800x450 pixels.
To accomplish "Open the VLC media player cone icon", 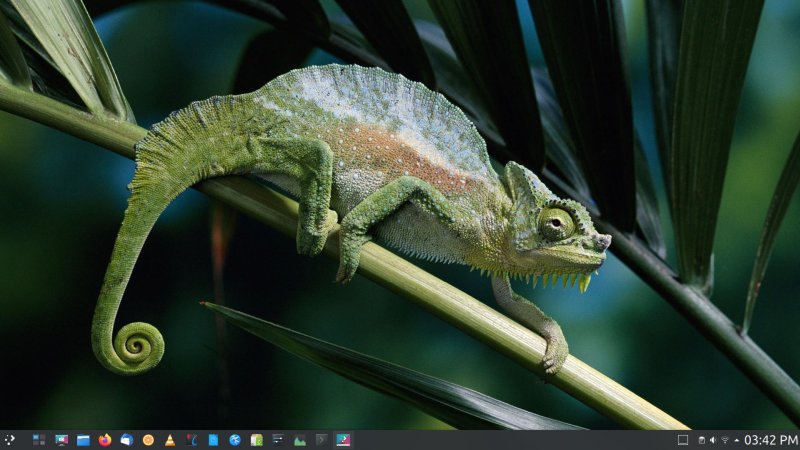I will (170, 440).
